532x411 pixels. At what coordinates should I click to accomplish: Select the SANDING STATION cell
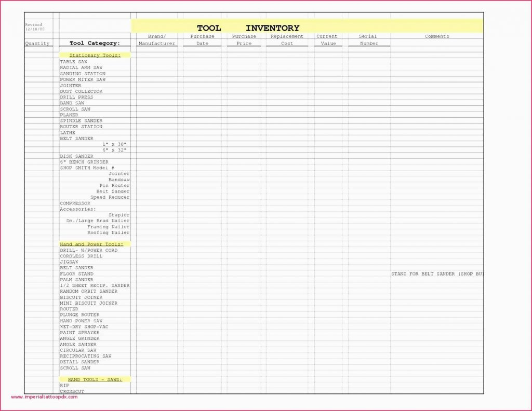83,74
